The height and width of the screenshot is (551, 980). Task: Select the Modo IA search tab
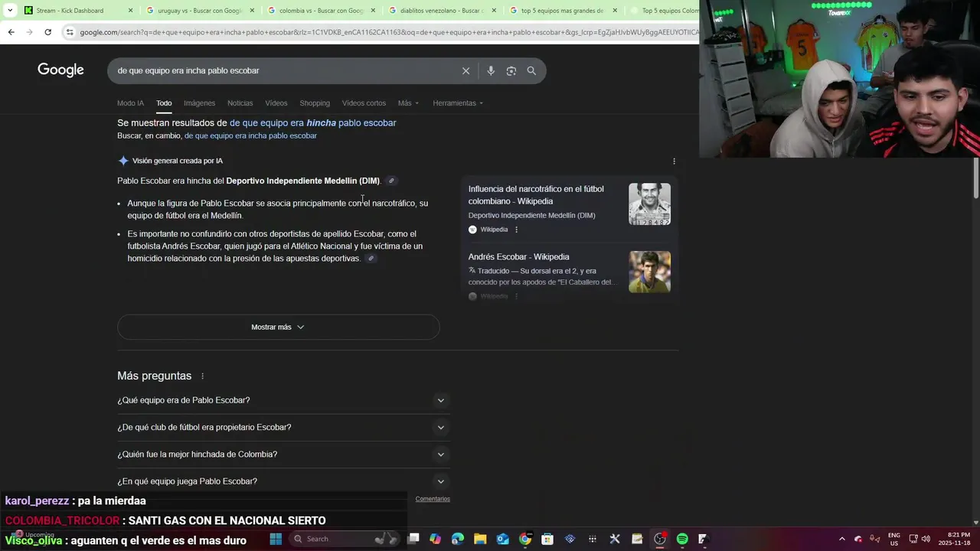[x=130, y=103]
